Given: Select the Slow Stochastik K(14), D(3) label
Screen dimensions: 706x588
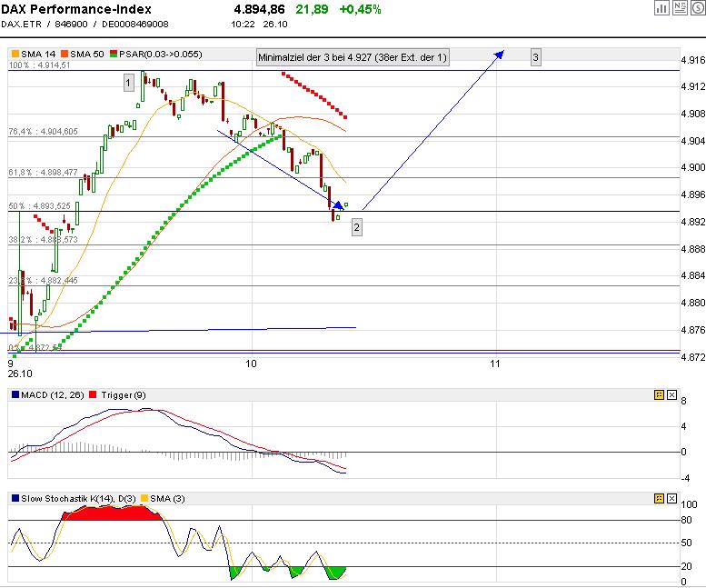Looking at the screenshot, I should (x=78, y=498).
